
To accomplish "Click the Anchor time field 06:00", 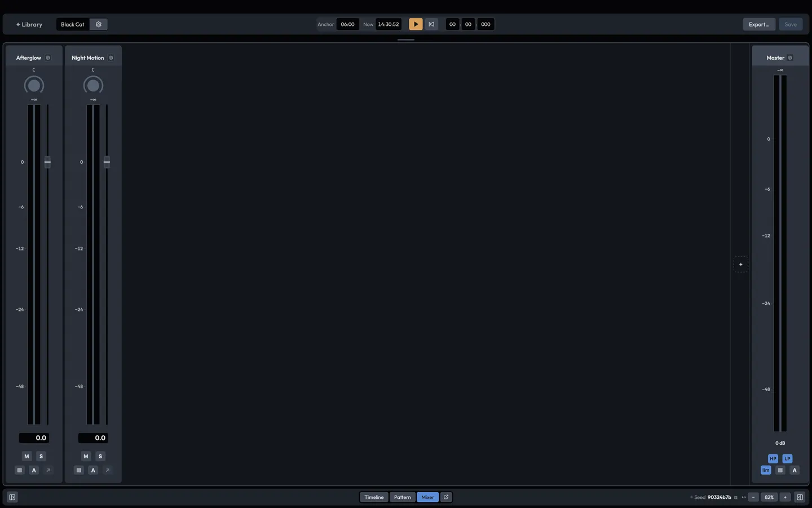I will click(x=348, y=24).
